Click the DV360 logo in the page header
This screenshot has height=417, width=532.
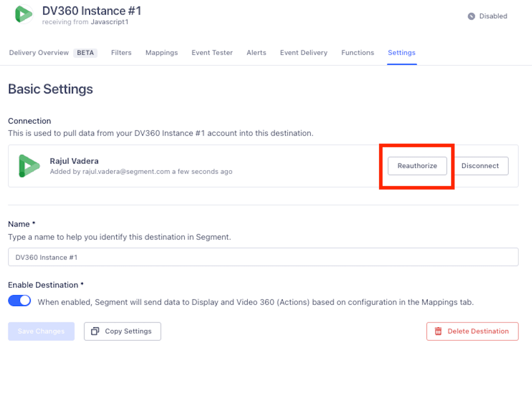[24, 14]
